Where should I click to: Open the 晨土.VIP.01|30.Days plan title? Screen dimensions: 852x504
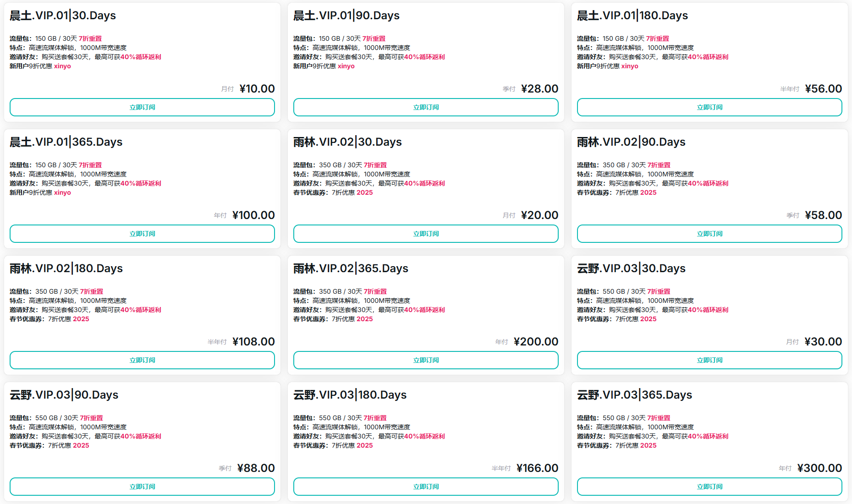[63, 16]
